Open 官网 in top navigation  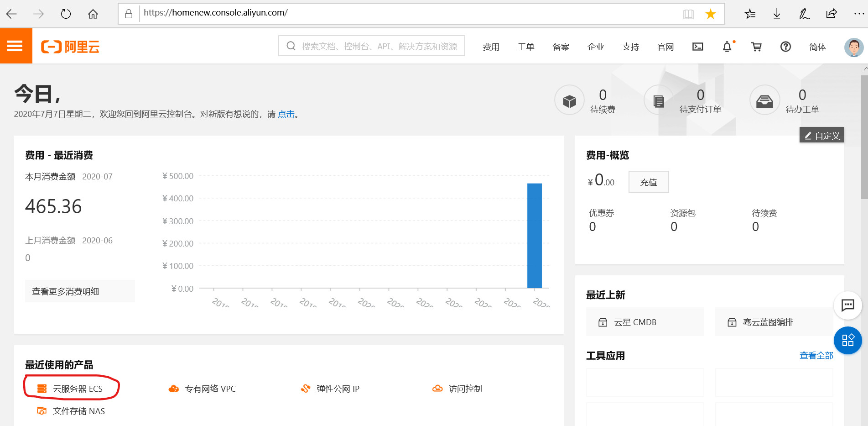point(665,47)
